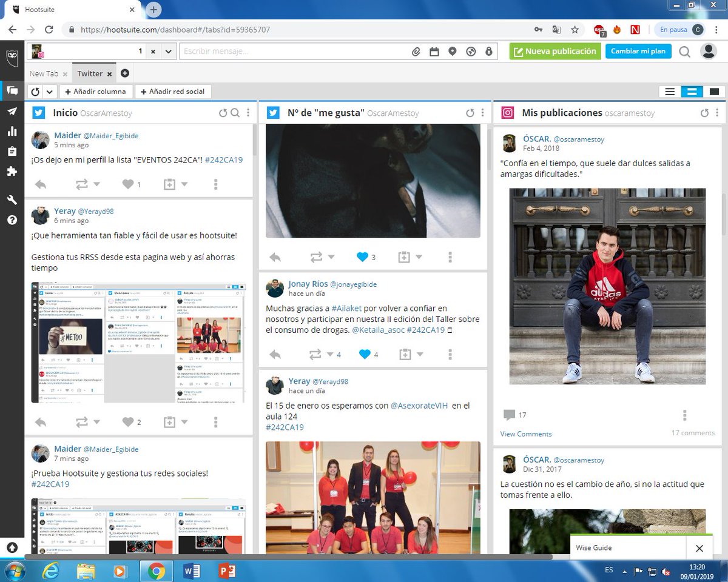Open @AsexorateVIH mention link
Image resolution: width=728 pixels, height=582 pixels.
tap(419, 406)
